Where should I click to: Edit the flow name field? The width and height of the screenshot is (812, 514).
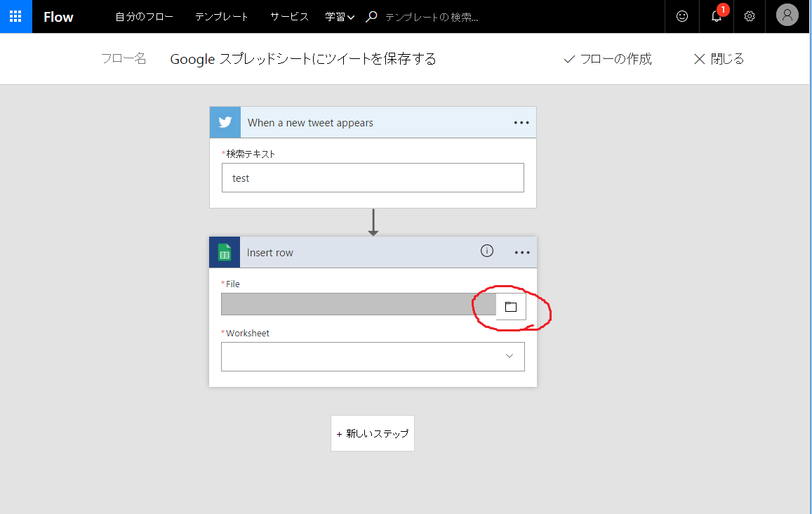click(303, 59)
